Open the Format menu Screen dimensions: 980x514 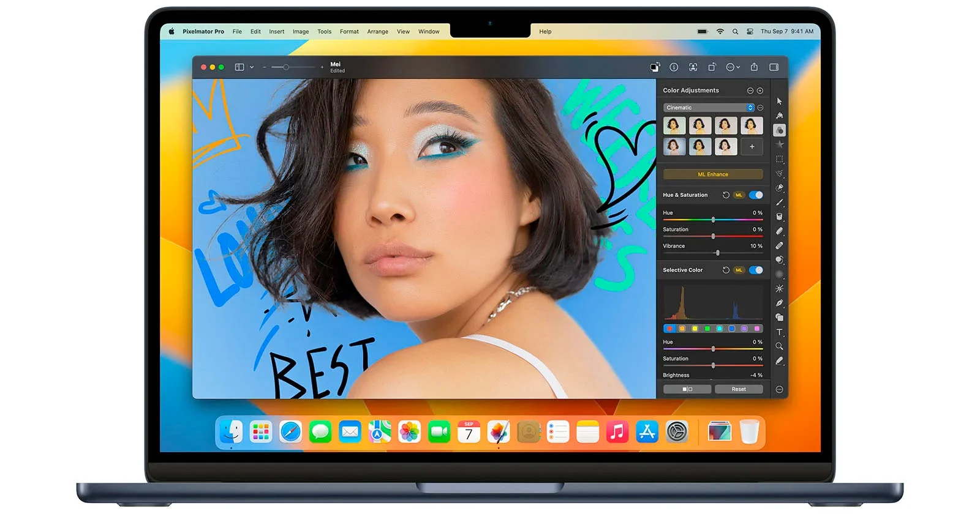coord(349,32)
